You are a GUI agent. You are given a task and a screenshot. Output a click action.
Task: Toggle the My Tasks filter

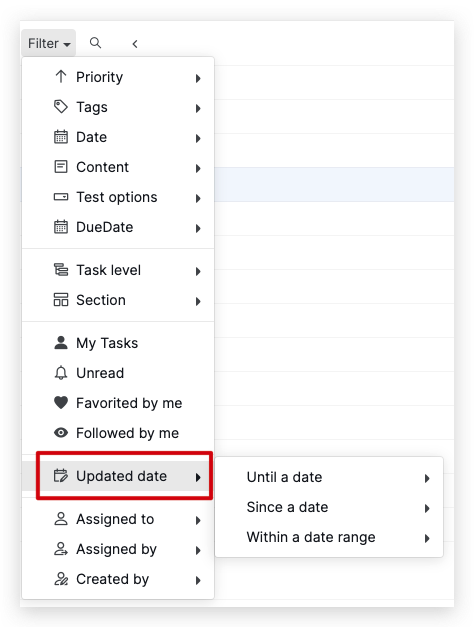pyautogui.click(x=118, y=343)
